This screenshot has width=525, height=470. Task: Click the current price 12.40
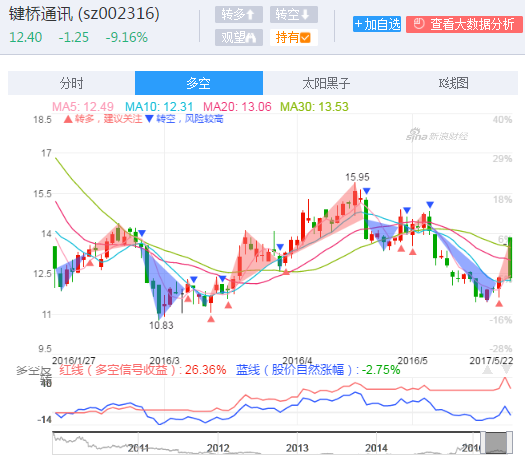26,37
